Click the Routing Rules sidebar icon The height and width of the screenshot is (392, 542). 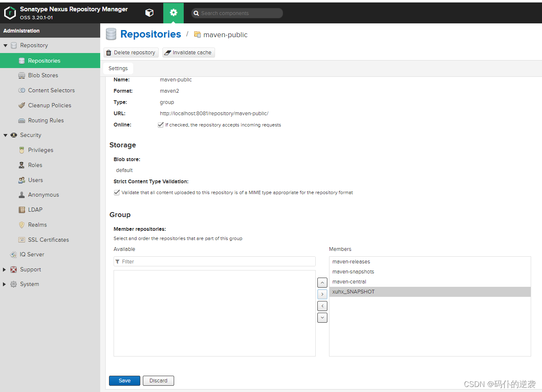point(22,121)
